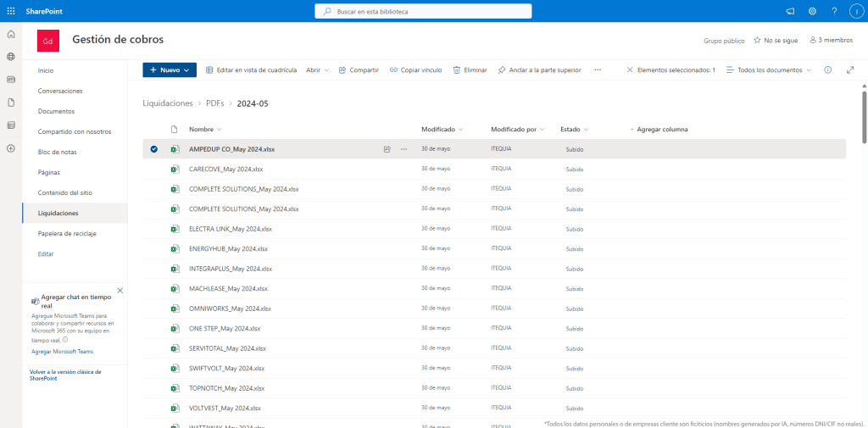The image size is (868, 428).
Task: Open the help question mark icon
Action: (x=834, y=11)
